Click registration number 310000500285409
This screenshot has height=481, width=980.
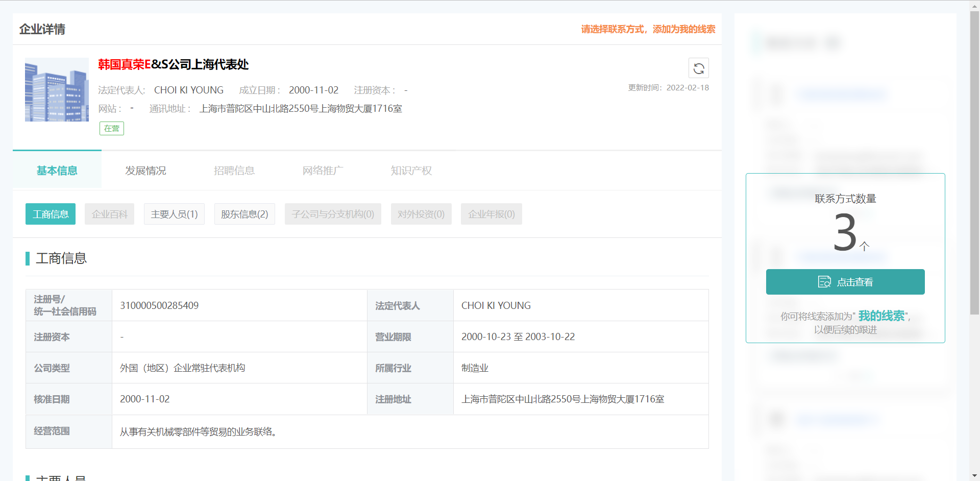coord(159,305)
